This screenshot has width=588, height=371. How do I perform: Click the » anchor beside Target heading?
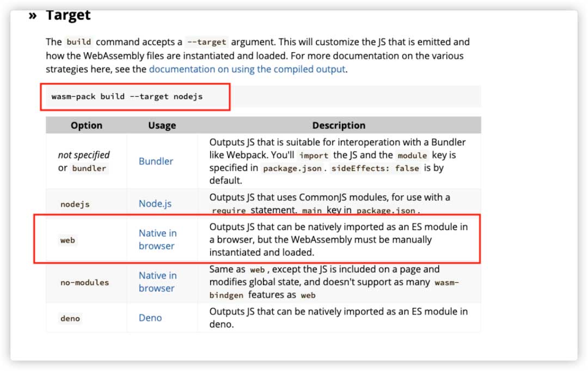tap(33, 15)
